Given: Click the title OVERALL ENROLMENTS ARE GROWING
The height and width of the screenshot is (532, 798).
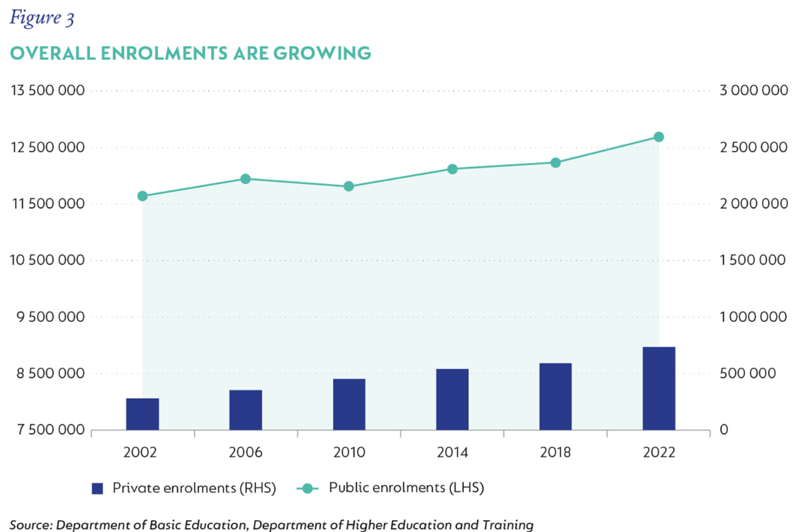Looking at the screenshot, I should [x=190, y=53].
